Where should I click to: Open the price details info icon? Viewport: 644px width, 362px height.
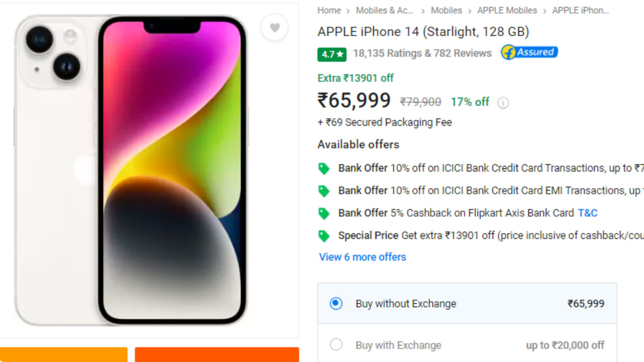[x=503, y=103]
